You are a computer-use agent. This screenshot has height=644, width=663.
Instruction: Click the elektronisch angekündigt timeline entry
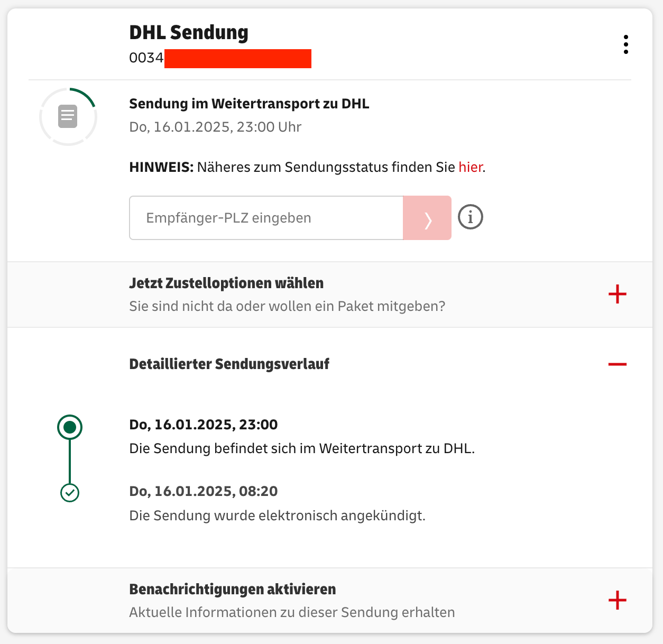tap(278, 503)
